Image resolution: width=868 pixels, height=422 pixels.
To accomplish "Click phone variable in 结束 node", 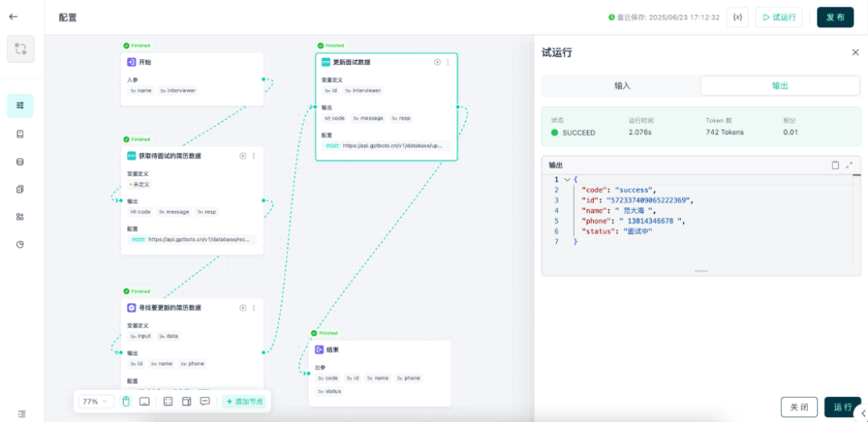I will pos(408,379).
